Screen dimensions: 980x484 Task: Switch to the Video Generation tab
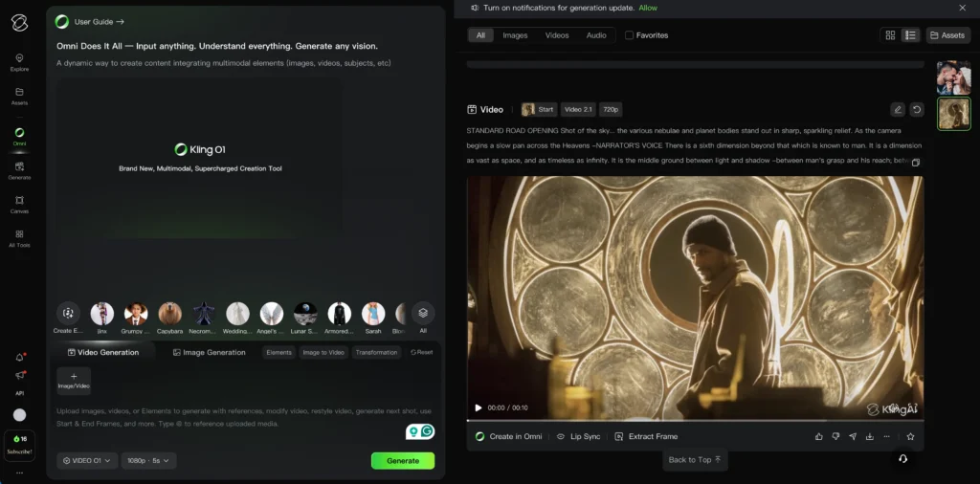[103, 352]
